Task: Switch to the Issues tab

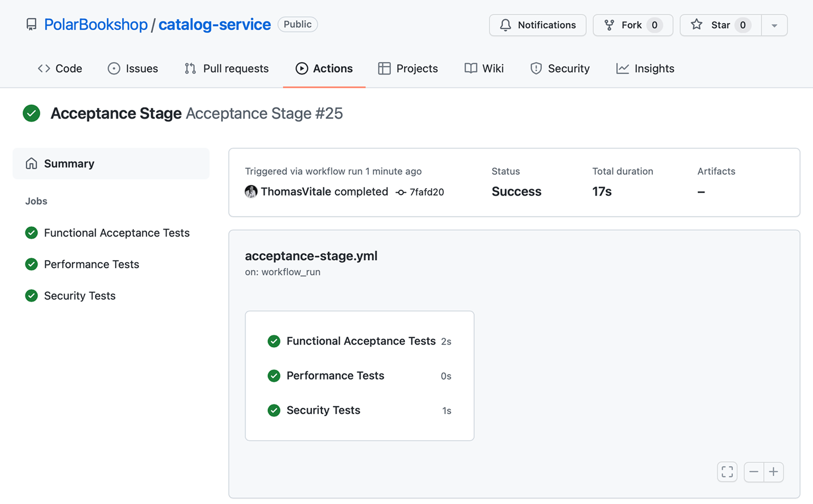Action: 133,68
